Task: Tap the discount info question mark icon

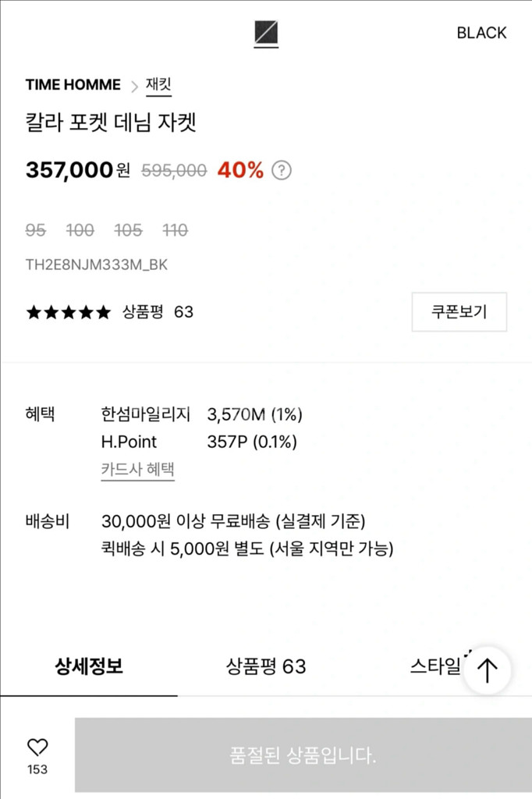Action: pyautogui.click(x=282, y=170)
